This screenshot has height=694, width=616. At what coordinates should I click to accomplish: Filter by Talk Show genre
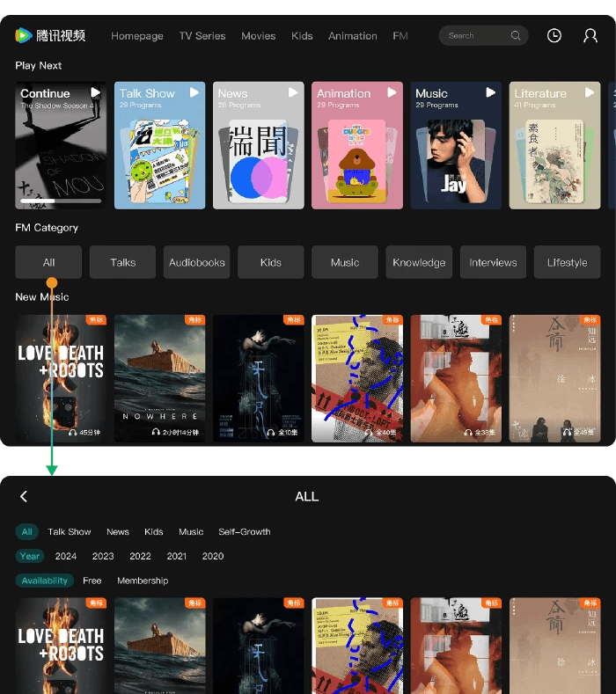tap(70, 531)
